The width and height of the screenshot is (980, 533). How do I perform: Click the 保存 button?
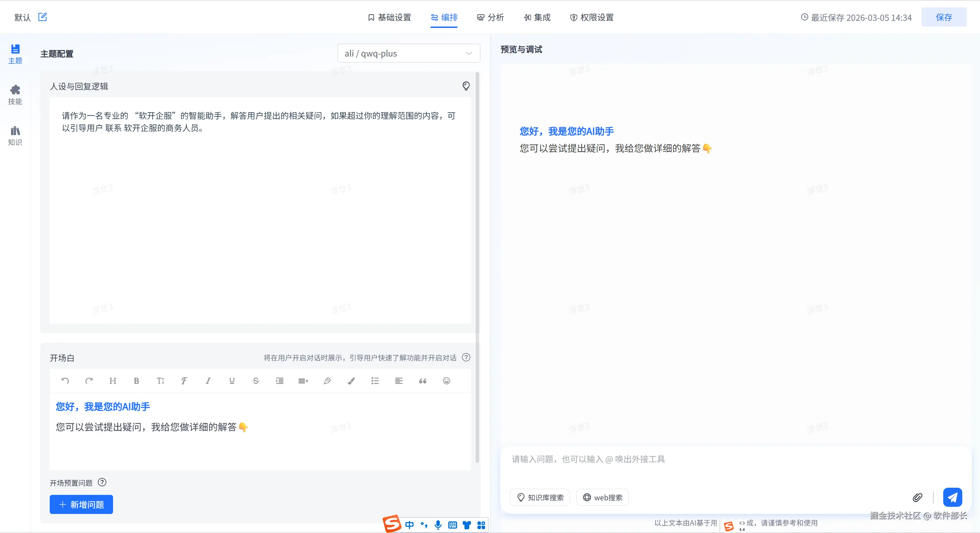point(944,17)
